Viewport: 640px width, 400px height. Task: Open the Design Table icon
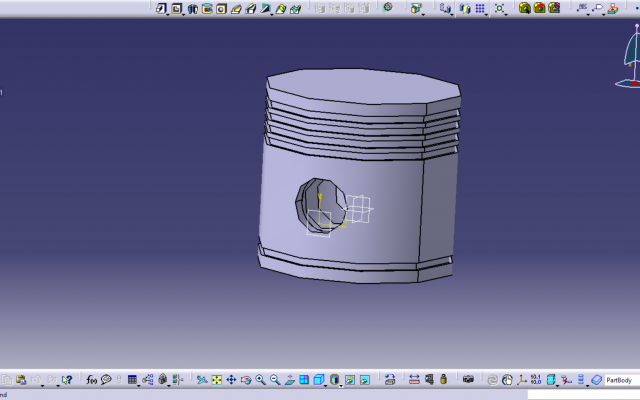(132, 380)
